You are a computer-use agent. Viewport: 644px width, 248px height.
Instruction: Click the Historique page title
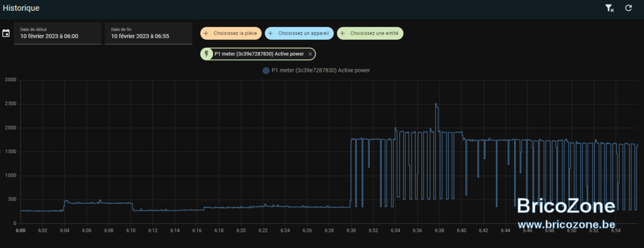pyautogui.click(x=21, y=8)
